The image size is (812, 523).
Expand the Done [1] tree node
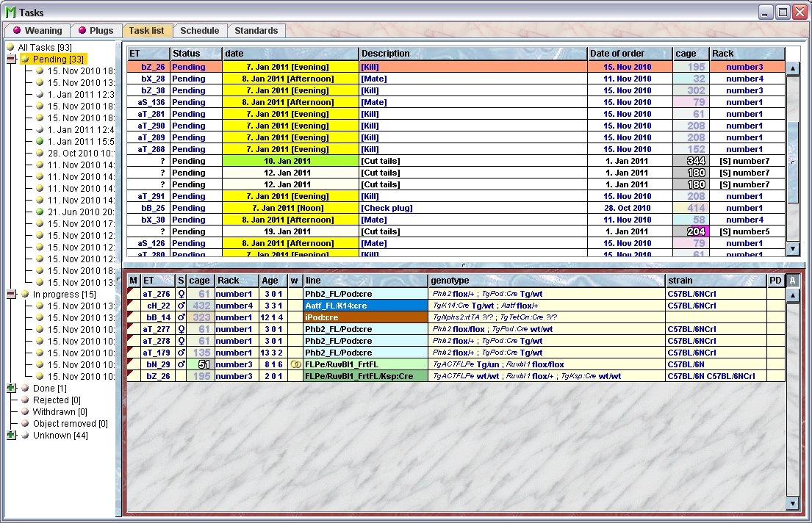pyautogui.click(x=11, y=389)
